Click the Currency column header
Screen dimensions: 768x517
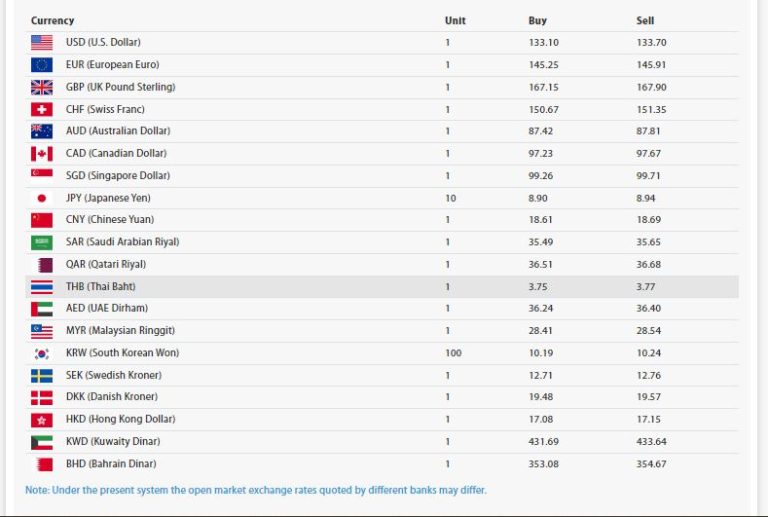[x=52, y=21]
